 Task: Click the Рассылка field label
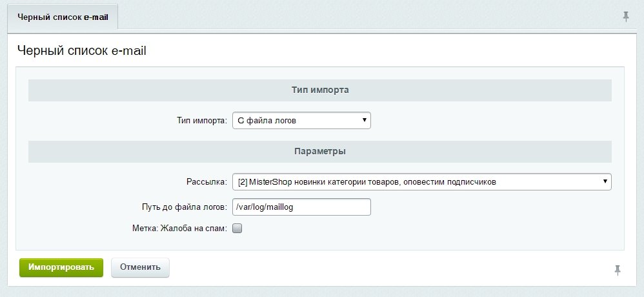point(206,182)
